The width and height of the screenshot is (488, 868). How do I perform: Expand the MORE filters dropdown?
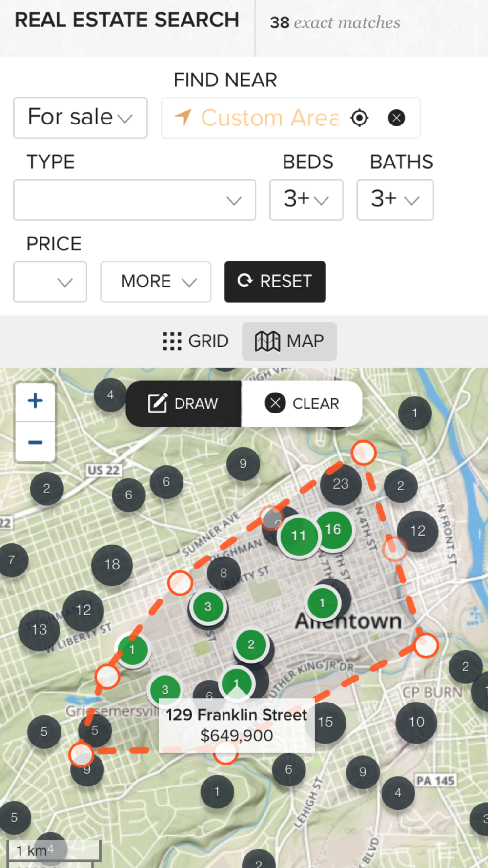[156, 282]
